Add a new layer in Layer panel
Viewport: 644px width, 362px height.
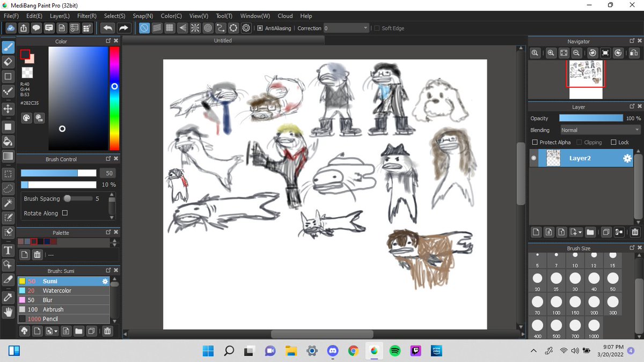[536, 232]
